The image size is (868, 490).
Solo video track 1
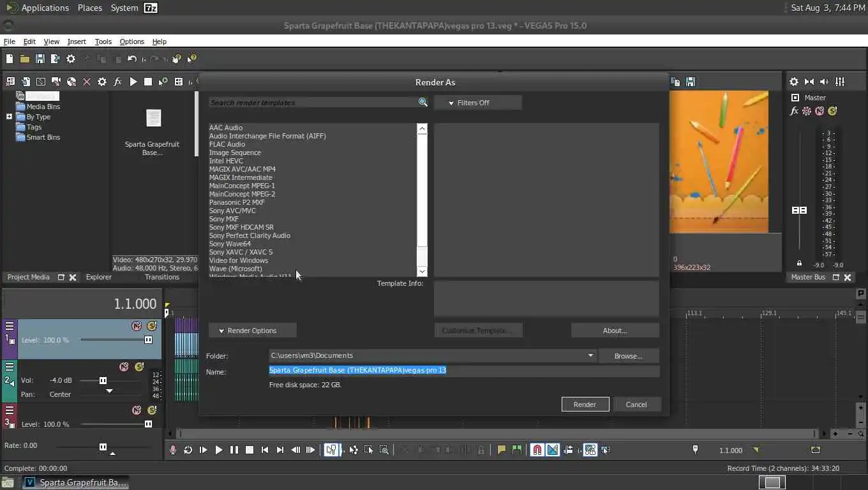pyautogui.click(x=152, y=326)
